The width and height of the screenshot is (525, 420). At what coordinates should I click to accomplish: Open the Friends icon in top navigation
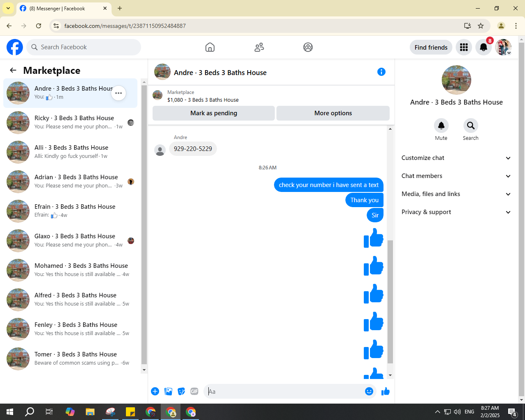pyautogui.click(x=259, y=47)
